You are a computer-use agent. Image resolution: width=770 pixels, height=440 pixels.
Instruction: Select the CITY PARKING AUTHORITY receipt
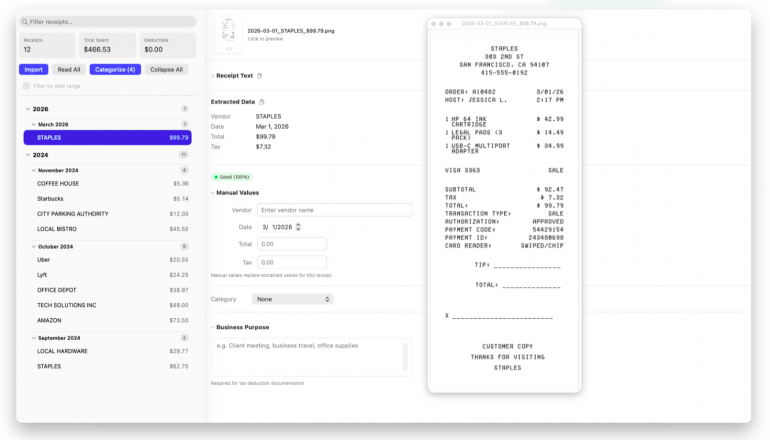click(x=108, y=214)
